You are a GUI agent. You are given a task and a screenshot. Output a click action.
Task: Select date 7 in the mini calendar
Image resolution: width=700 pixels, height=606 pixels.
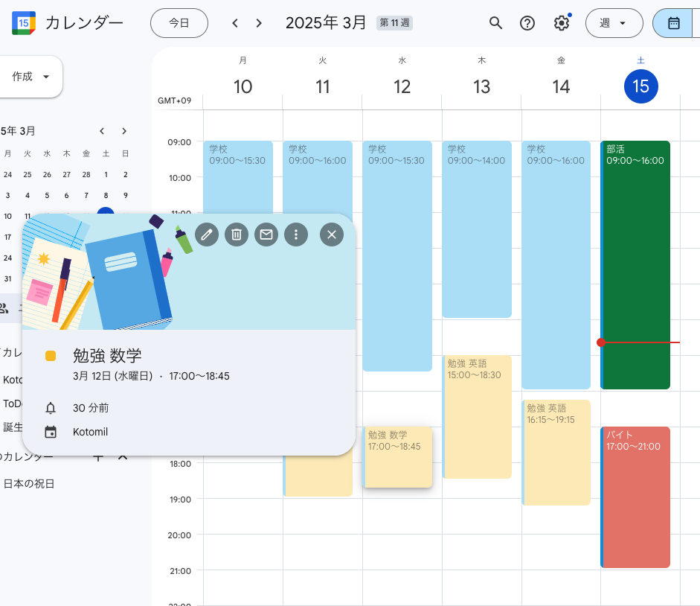86,195
